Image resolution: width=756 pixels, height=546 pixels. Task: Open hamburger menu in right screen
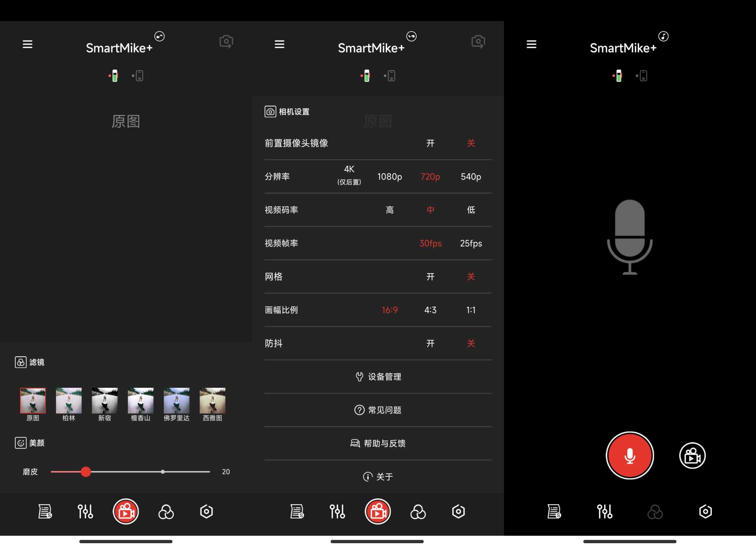(532, 44)
